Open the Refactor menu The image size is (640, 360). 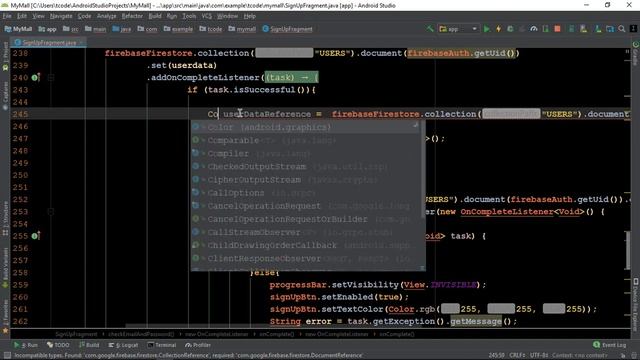pos(132,16)
